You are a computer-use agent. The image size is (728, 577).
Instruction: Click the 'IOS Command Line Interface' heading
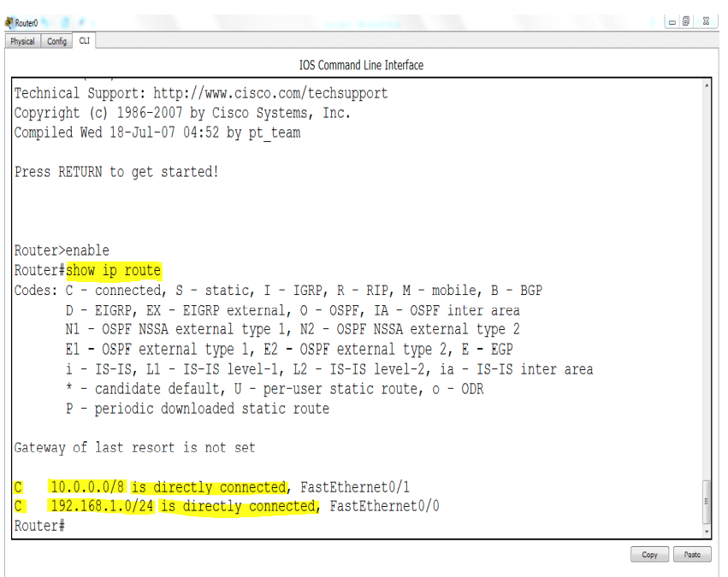[x=361, y=65]
